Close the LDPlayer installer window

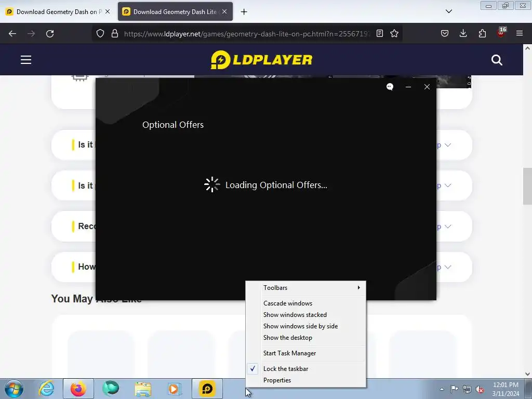pyautogui.click(x=427, y=87)
